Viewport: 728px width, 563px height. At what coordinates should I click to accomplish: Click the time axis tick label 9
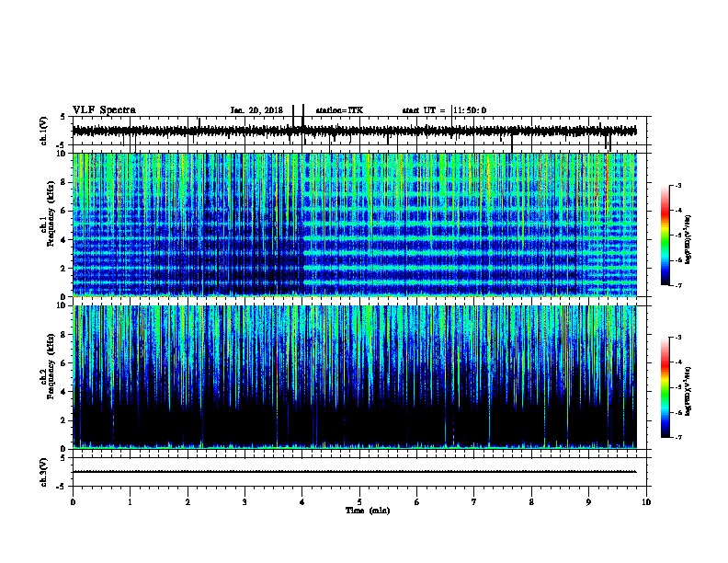click(x=588, y=502)
